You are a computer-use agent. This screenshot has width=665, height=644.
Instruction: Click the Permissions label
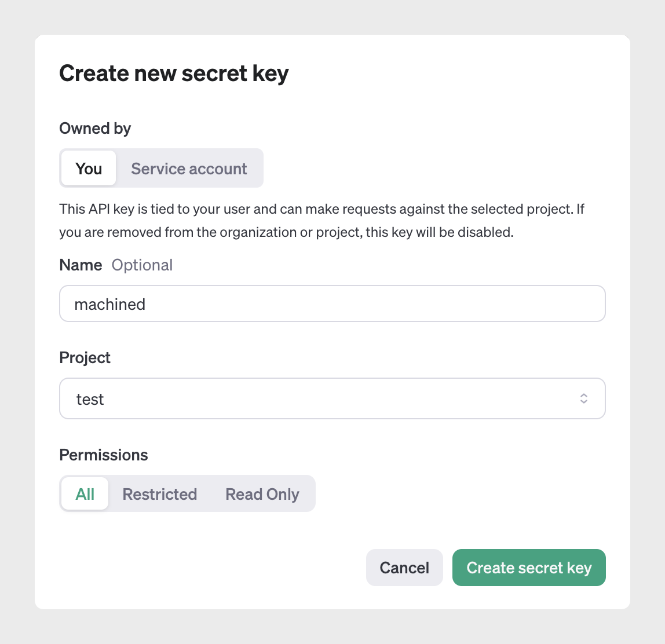click(104, 455)
